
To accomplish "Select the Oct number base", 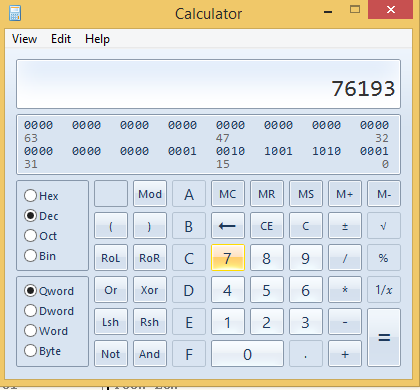I will click(x=41, y=236).
